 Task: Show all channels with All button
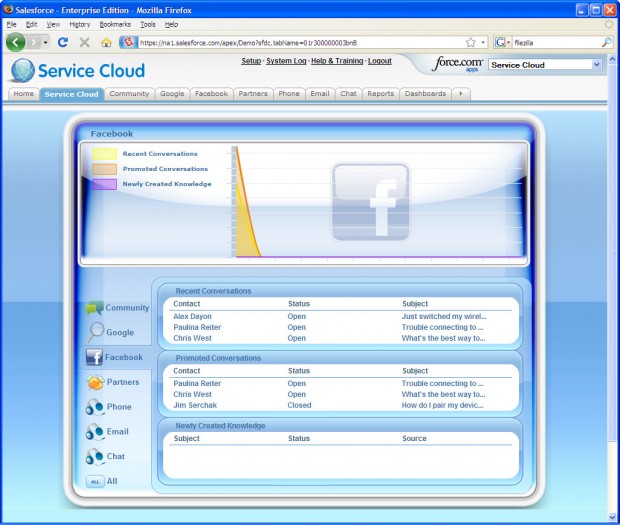coord(95,481)
